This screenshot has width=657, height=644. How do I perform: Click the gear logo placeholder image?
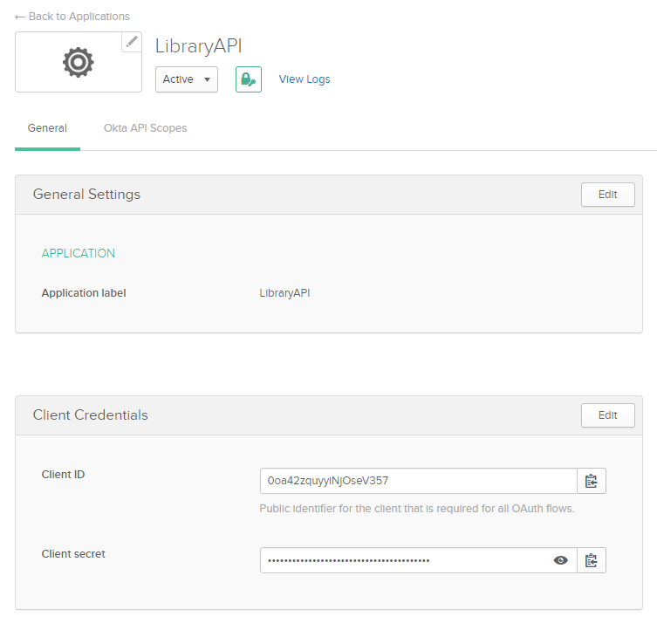(x=78, y=62)
